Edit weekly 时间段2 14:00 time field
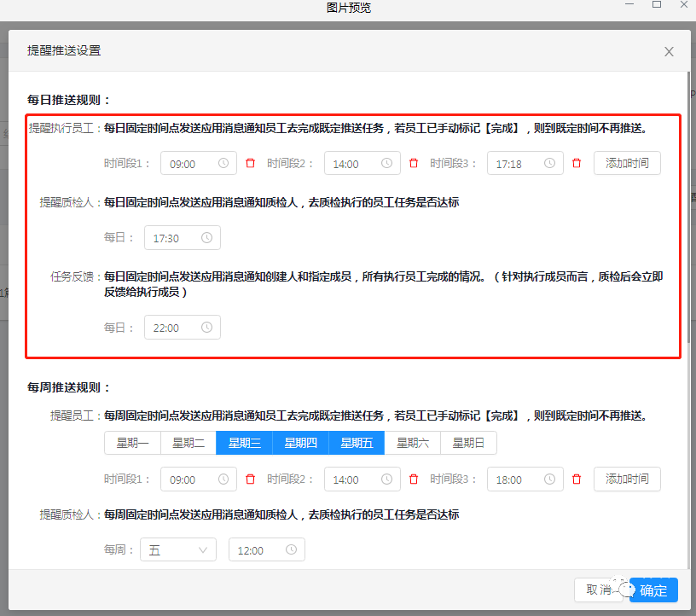The image size is (696, 616). (x=362, y=479)
